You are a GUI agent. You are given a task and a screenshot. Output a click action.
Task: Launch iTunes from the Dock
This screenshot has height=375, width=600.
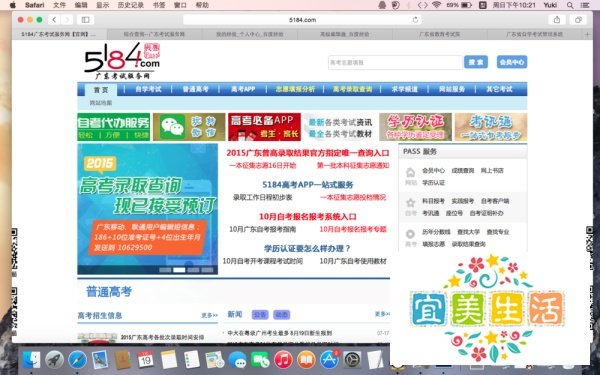(283, 360)
